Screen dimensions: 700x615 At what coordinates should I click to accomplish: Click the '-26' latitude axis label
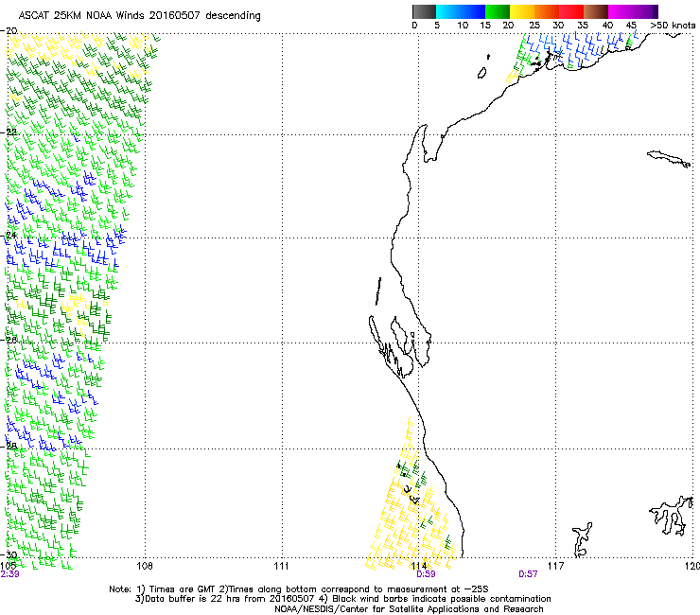click(x=9, y=340)
